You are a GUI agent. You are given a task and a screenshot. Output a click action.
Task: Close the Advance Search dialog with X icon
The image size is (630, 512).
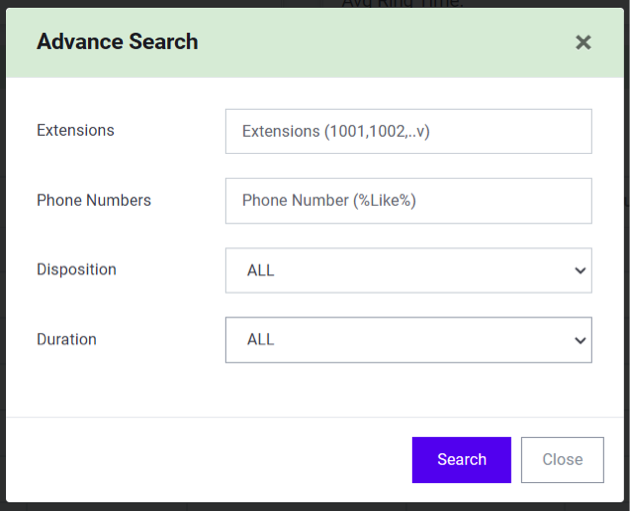point(583,42)
